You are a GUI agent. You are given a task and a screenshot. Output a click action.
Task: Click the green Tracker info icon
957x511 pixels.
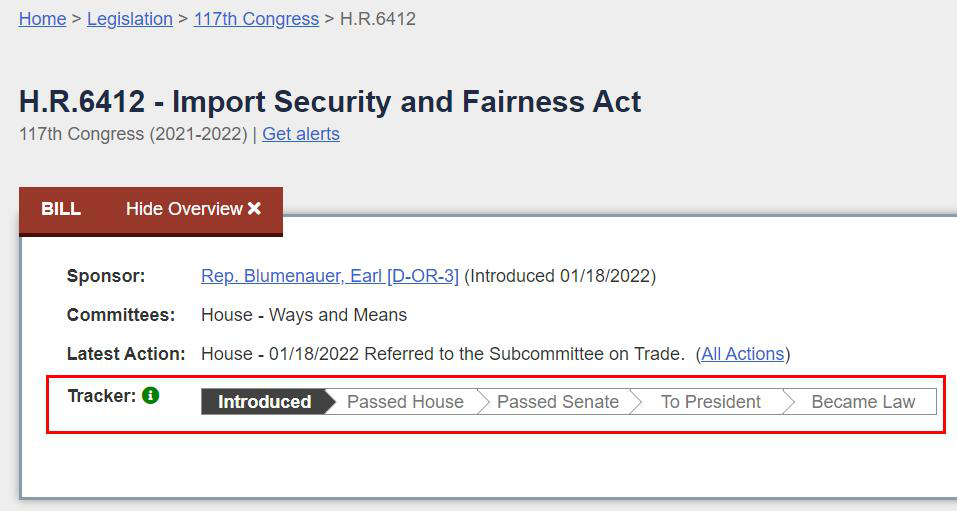[150, 396]
